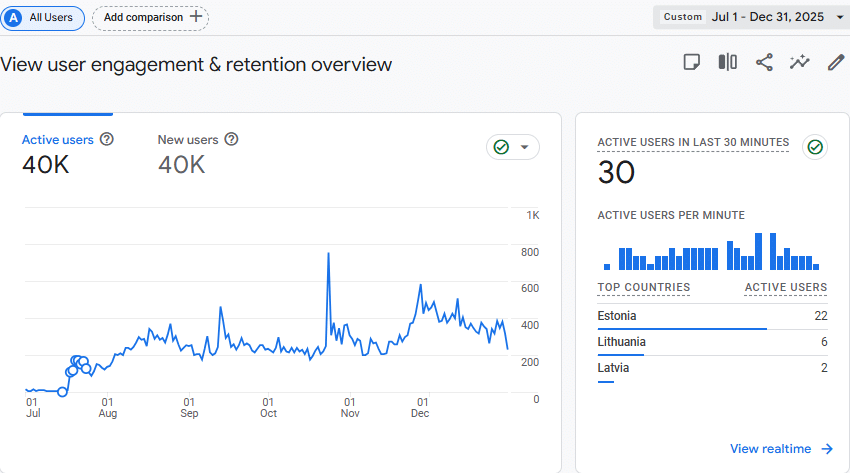Click the Estonia country row
The height and width of the screenshot is (473, 850).
(x=712, y=316)
